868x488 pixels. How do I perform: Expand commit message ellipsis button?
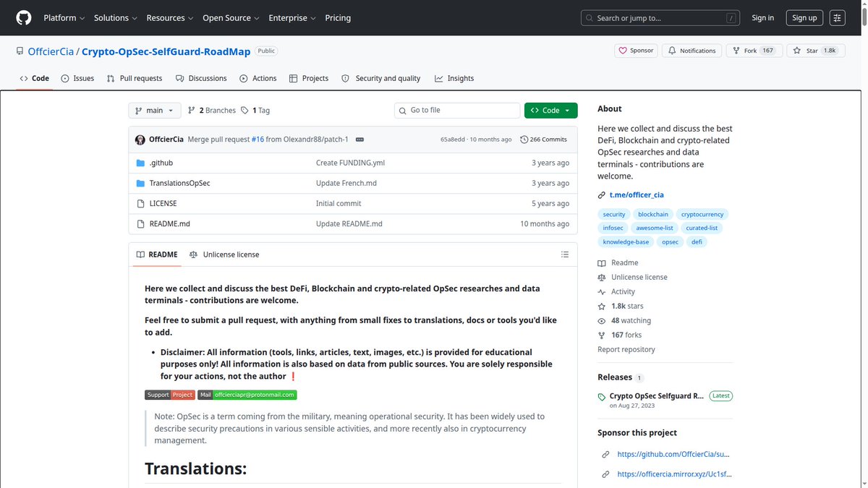(359, 140)
